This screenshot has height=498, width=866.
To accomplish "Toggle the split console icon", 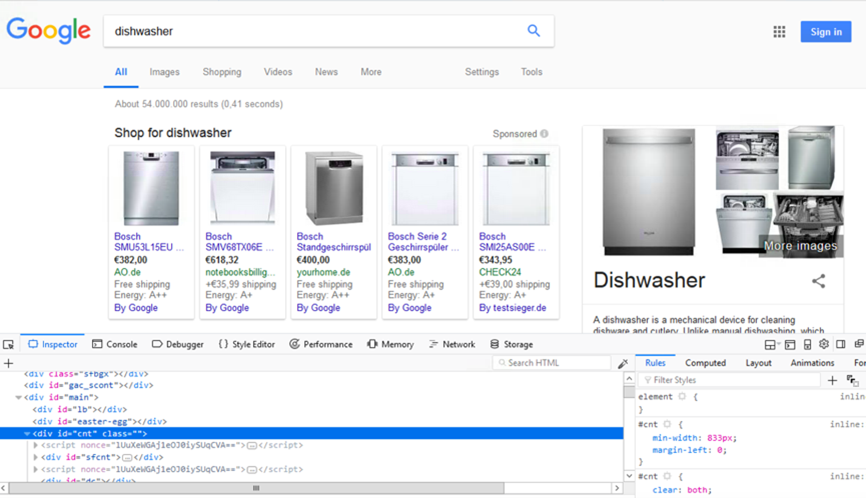I will (790, 345).
